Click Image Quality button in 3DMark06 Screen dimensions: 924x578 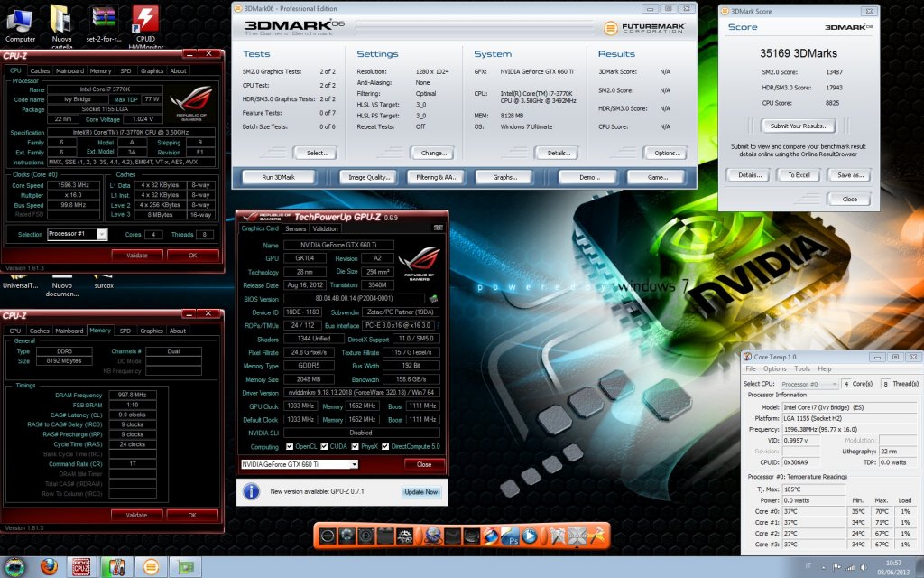(x=369, y=177)
